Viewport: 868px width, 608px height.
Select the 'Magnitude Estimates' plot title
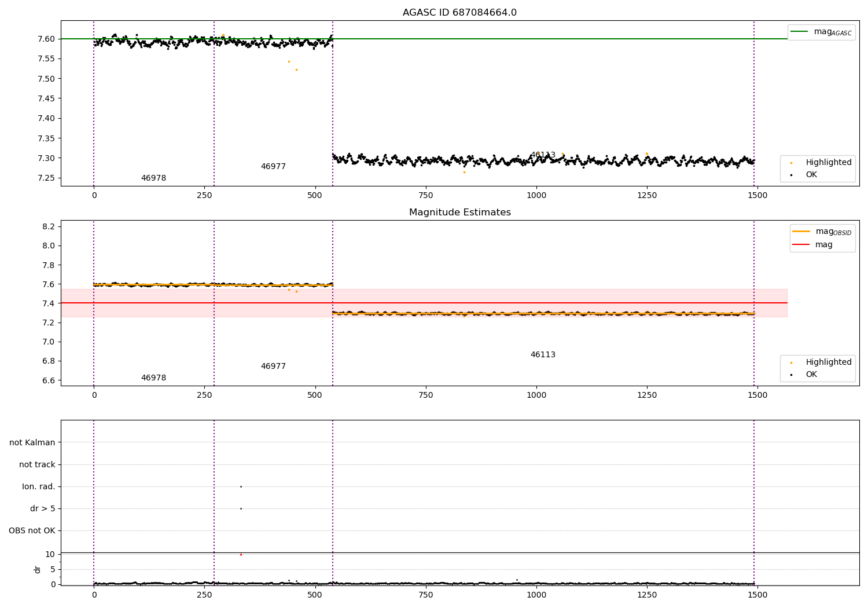[459, 213]
